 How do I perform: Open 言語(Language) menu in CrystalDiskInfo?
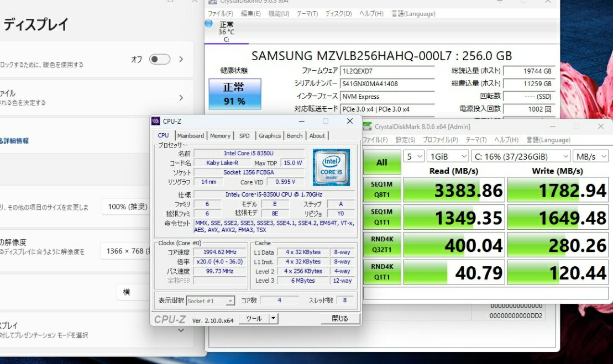tap(413, 14)
